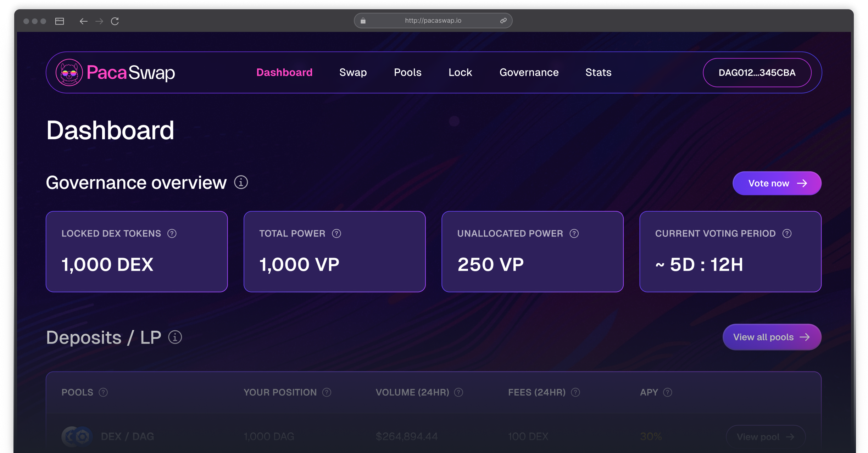The image size is (868, 453).
Task: Click the Total Power question mark icon
Action: click(x=336, y=234)
